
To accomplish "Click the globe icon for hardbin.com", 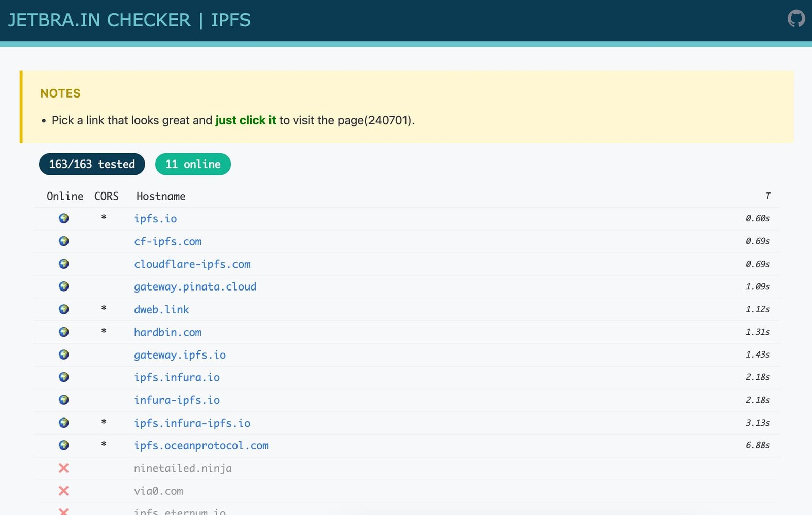I will click(64, 332).
